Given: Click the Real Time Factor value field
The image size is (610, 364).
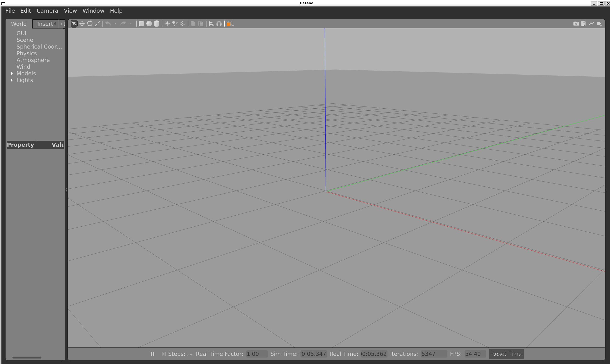Looking at the screenshot, I should point(257,354).
